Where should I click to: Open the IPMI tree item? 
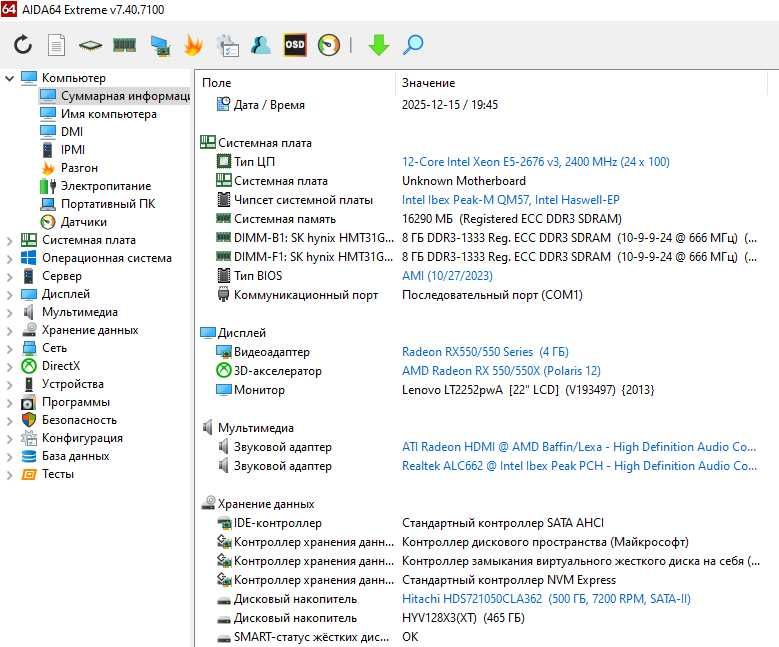[64, 150]
